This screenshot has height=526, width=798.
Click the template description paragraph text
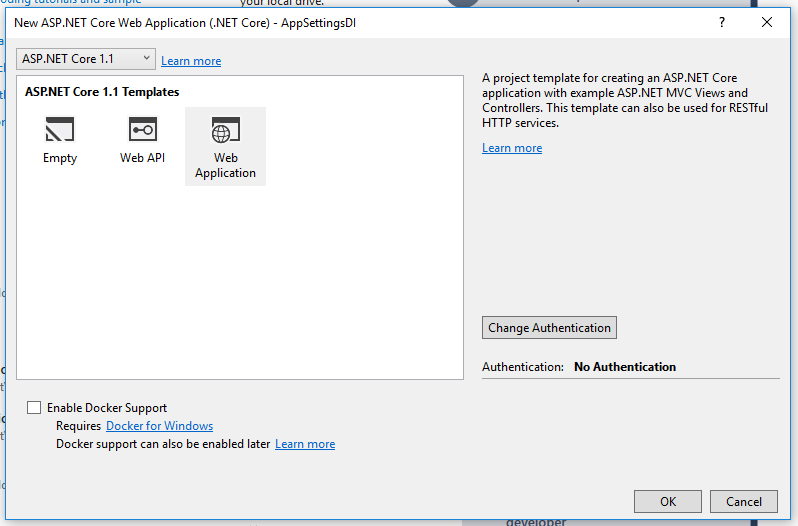point(625,100)
